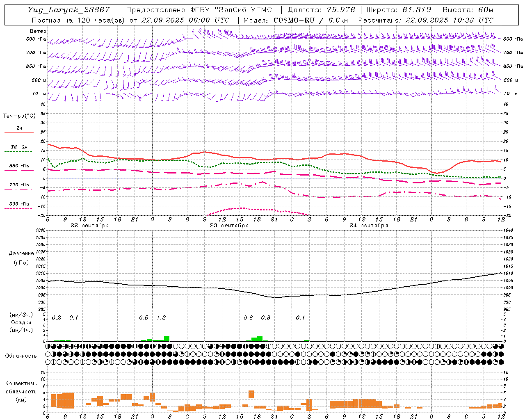Click the Облачность panel label
The image size is (525, 420).
click(21, 356)
